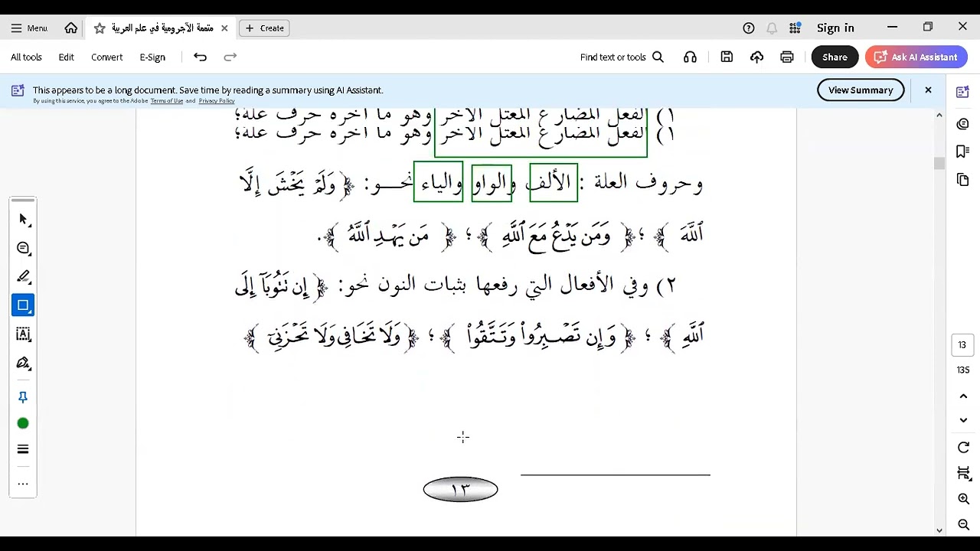
Task: Open the generative summary panel icon
Action: tap(963, 124)
